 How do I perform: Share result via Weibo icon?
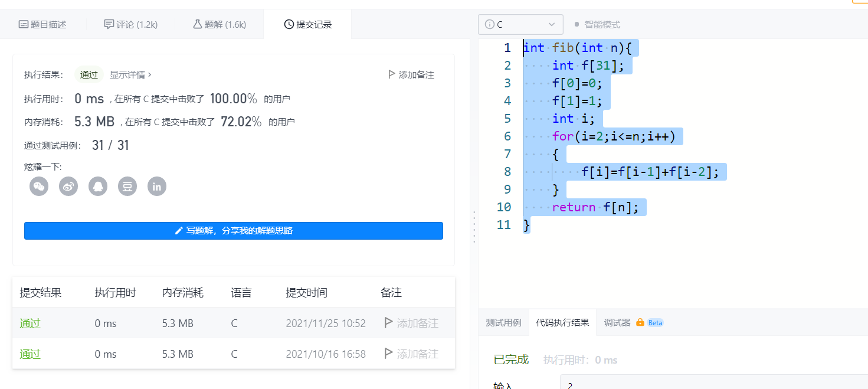68,187
